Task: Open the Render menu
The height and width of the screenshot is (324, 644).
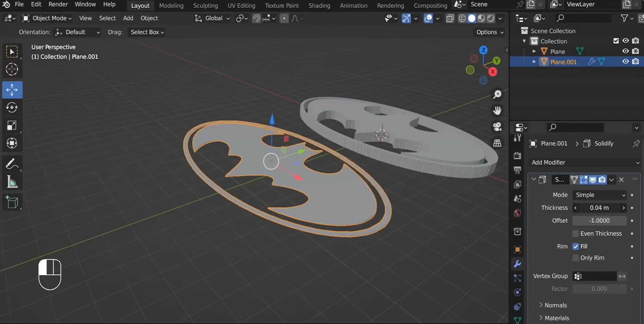Action: [x=58, y=5]
